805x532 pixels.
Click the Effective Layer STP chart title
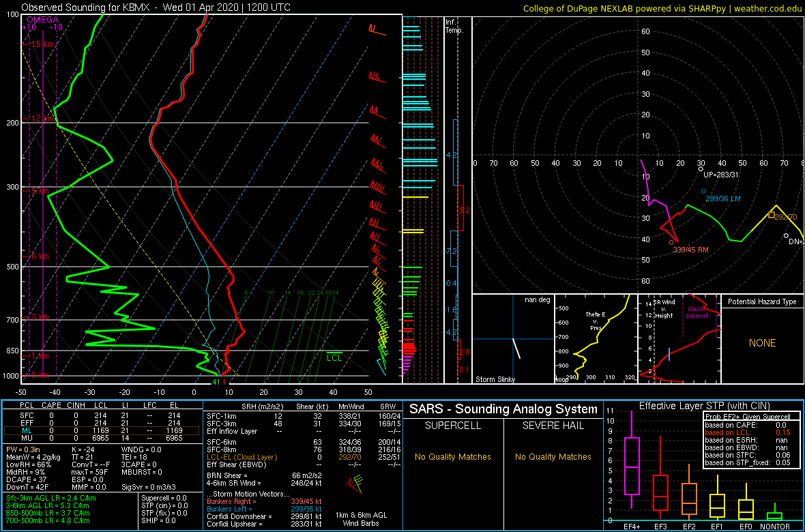[x=703, y=407]
